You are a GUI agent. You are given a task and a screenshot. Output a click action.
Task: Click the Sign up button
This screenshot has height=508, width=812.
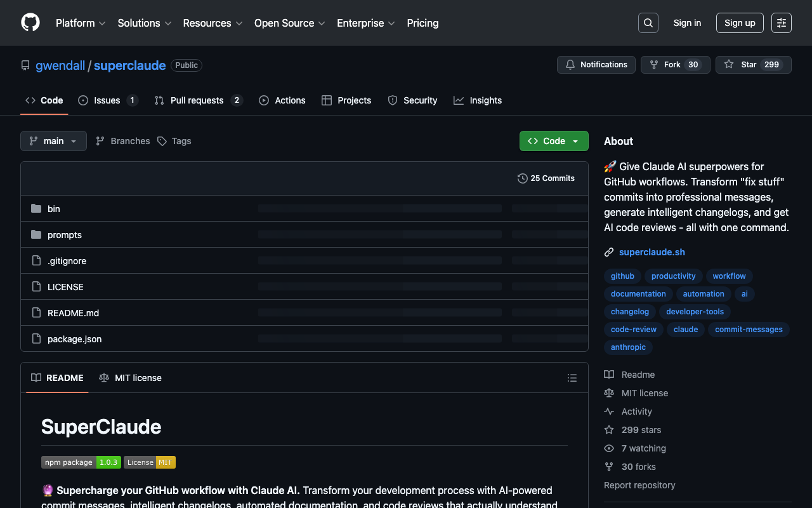[739, 23]
